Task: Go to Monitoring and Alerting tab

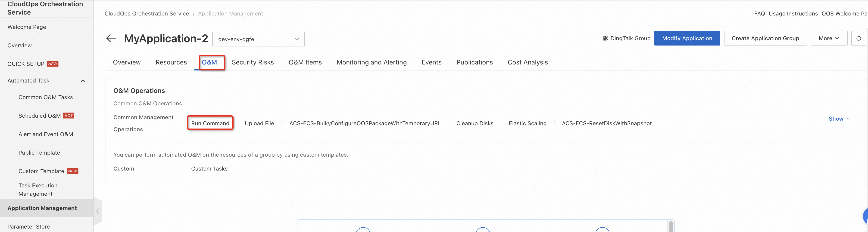Action: click(x=372, y=62)
